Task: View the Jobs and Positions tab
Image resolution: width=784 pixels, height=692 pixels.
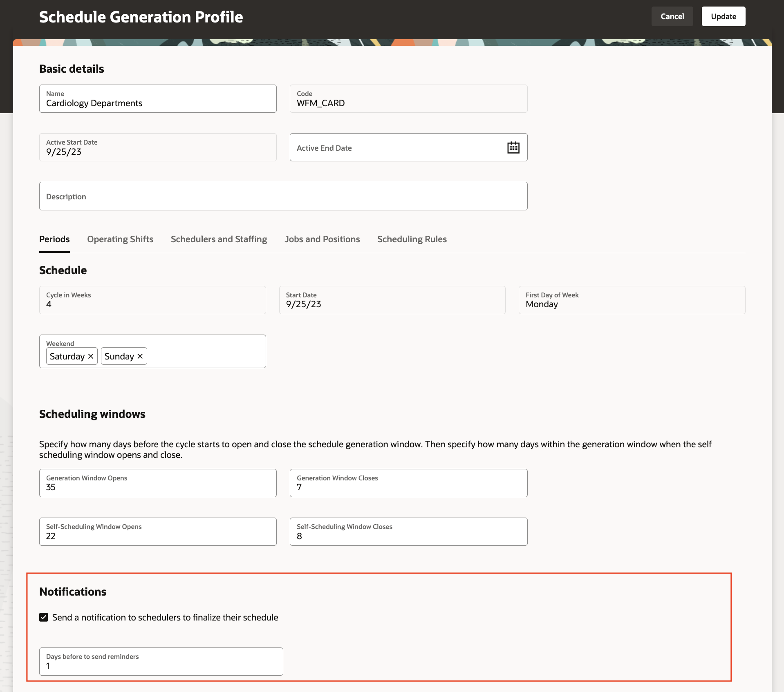Action: (x=322, y=239)
